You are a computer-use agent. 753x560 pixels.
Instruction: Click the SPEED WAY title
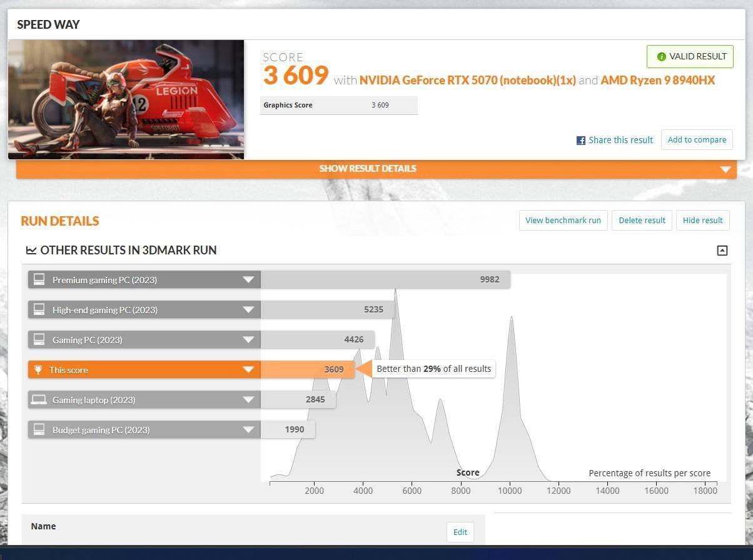(48, 24)
